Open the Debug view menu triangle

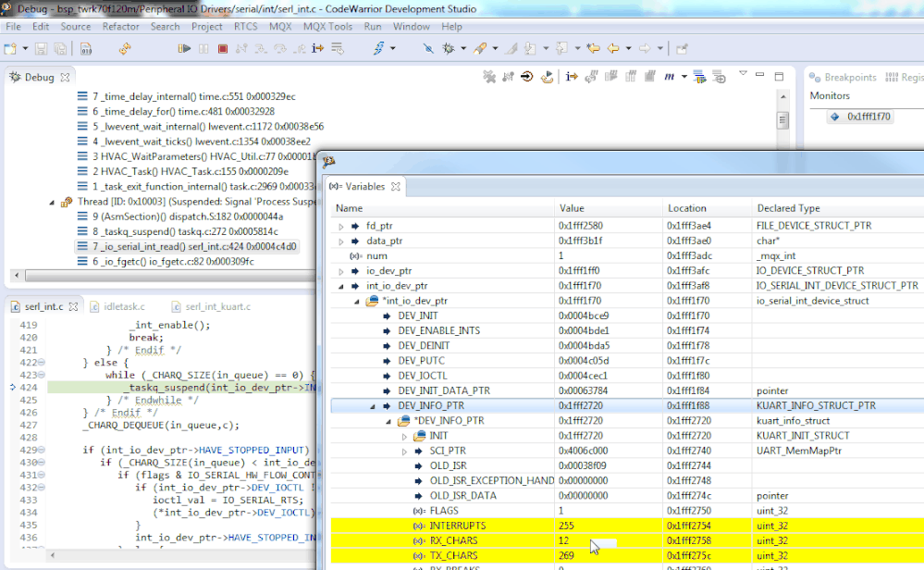click(x=743, y=73)
